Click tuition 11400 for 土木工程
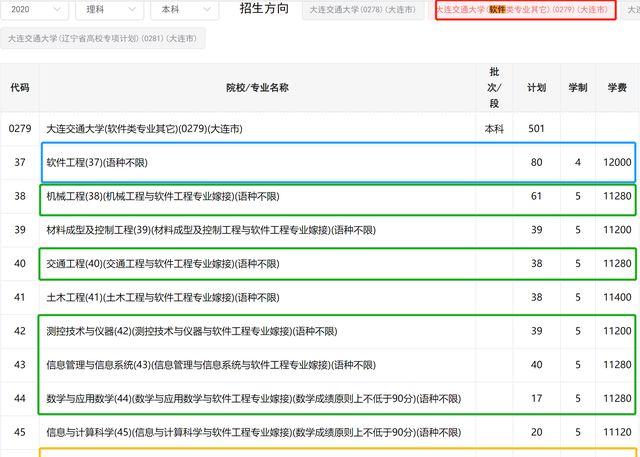This screenshot has width=640, height=457. 617,297
